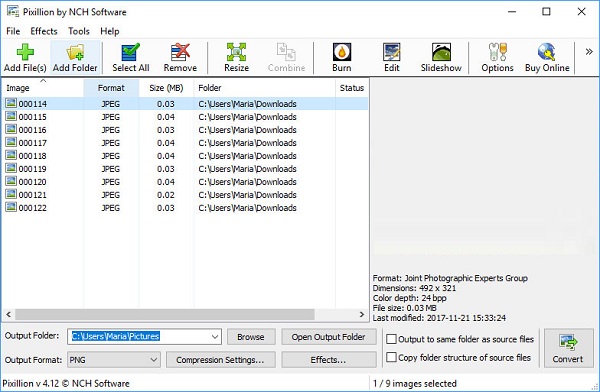Click the Status column header
Screen dimensions: 600x392
click(x=352, y=88)
